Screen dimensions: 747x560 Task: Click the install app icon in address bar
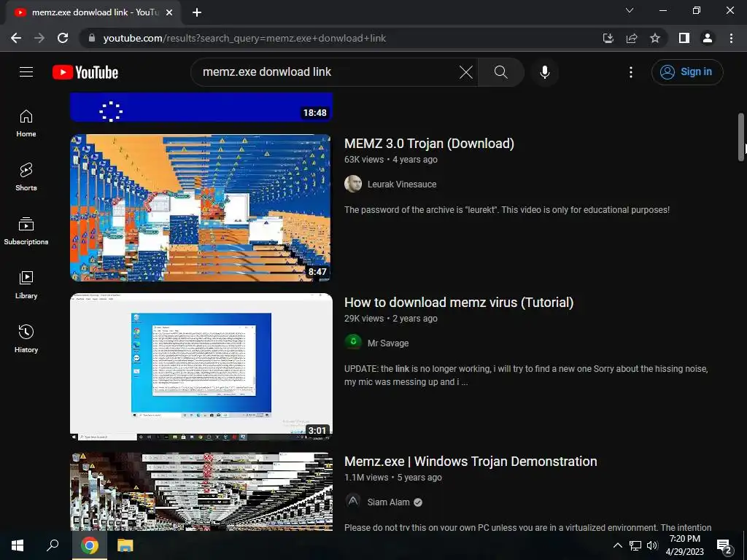coord(608,38)
